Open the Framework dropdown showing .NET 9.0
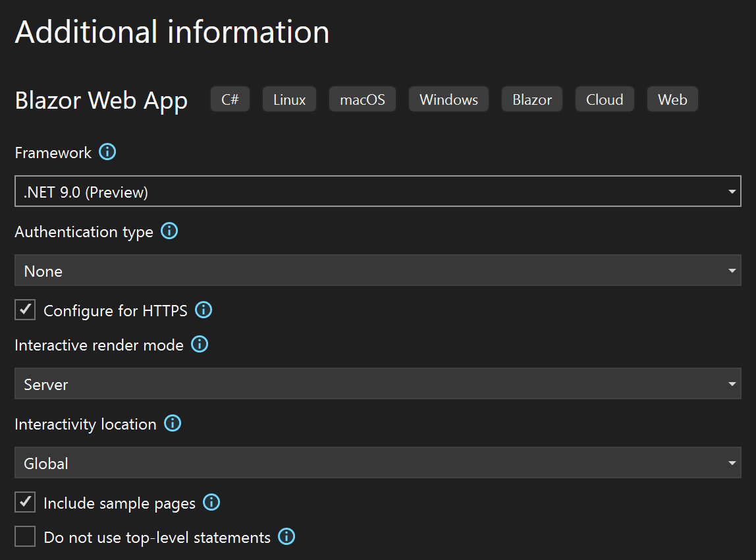Viewport: 756px width, 560px height. (x=378, y=192)
